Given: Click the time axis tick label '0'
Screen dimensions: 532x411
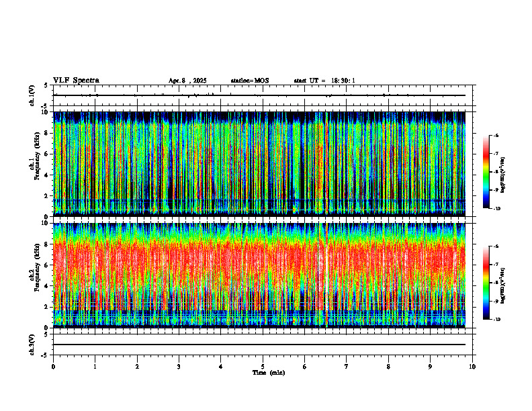Looking at the screenshot, I should click(53, 367).
